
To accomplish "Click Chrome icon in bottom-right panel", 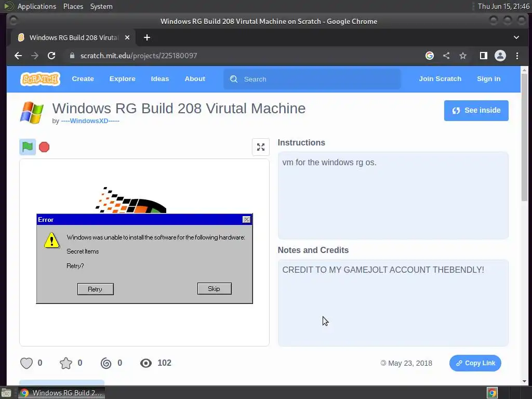I will [x=492, y=393].
